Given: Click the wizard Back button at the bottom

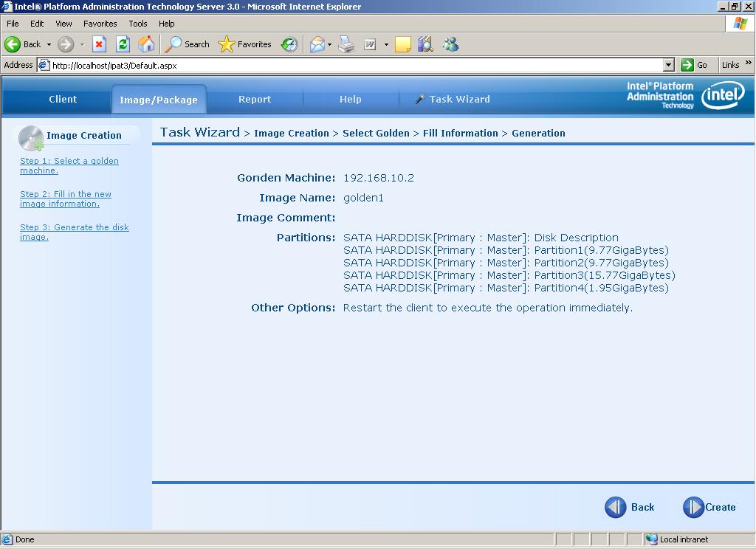Looking at the screenshot, I should pyautogui.click(x=630, y=507).
